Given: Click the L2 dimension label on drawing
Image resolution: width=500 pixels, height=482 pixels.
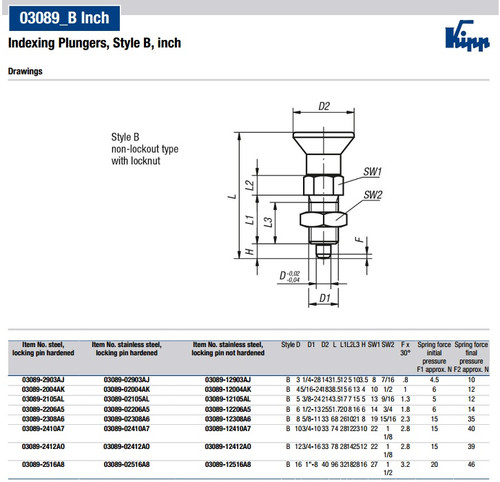Looking at the screenshot, I should [x=250, y=185].
